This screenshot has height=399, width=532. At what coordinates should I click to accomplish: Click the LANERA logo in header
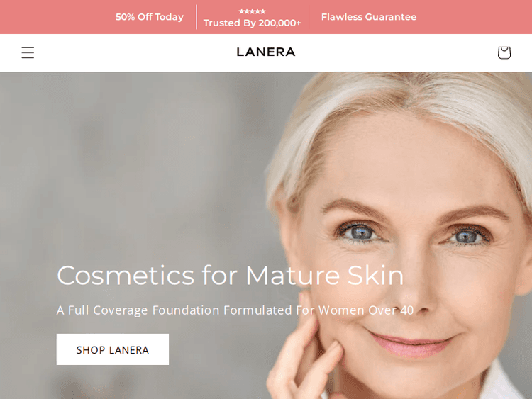pyautogui.click(x=266, y=52)
